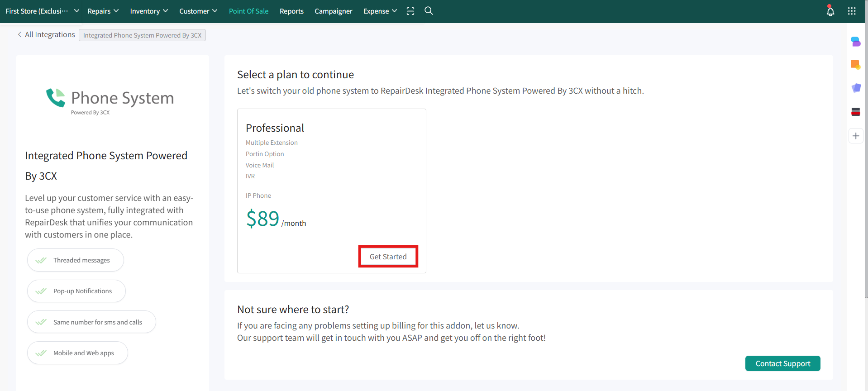The height and width of the screenshot is (391, 868).
Task: Click the search magnifier icon
Action: click(x=429, y=11)
